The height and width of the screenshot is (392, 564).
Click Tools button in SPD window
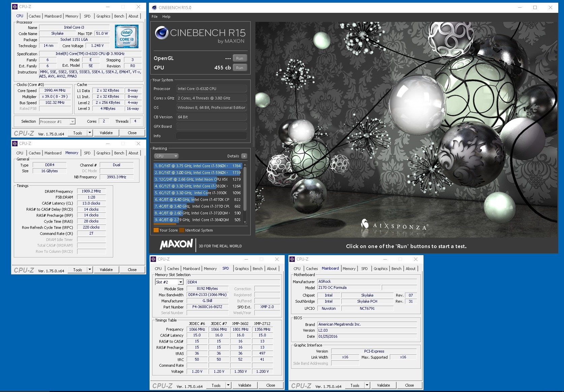(216, 385)
